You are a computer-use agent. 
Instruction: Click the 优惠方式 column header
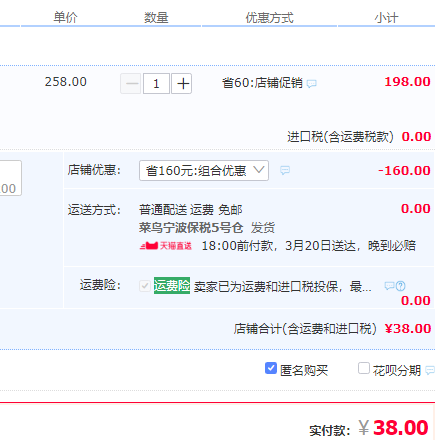270,18
